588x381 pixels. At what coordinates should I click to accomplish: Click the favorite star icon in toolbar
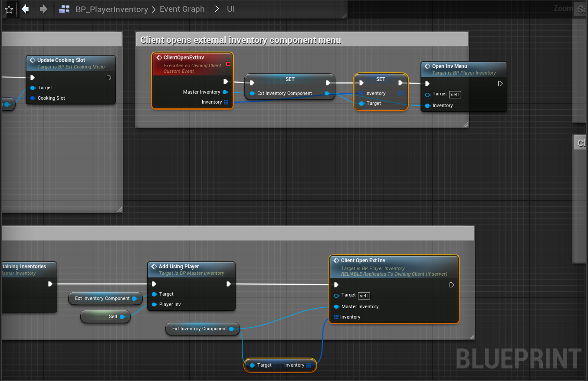click(x=9, y=10)
